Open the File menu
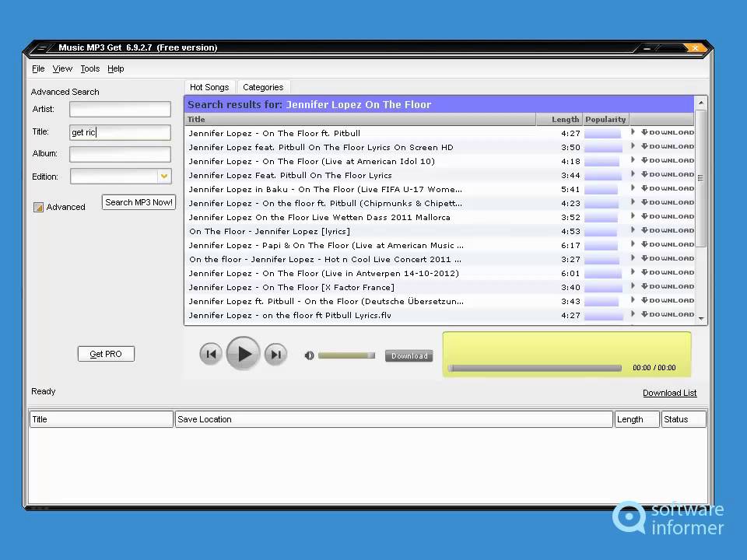Image resolution: width=747 pixels, height=560 pixels. pyautogui.click(x=38, y=68)
